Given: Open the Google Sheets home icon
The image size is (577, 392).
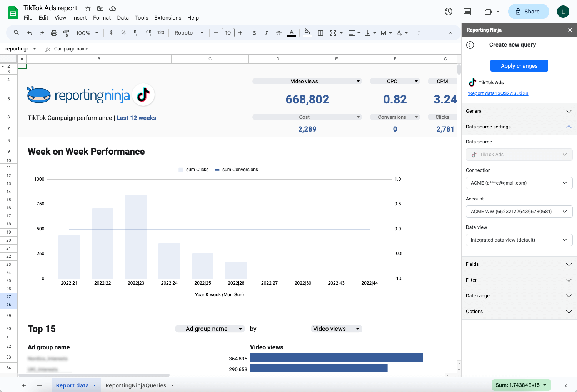Looking at the screenshot, I should pos(13,13).
